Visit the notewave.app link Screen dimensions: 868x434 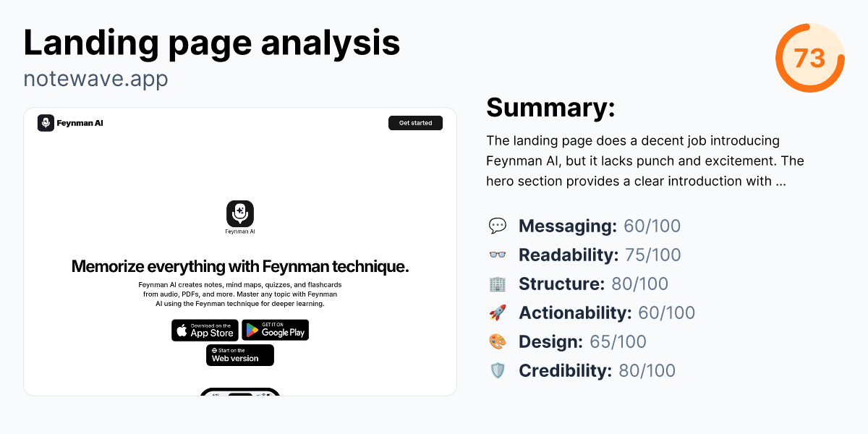pos(95,78)
